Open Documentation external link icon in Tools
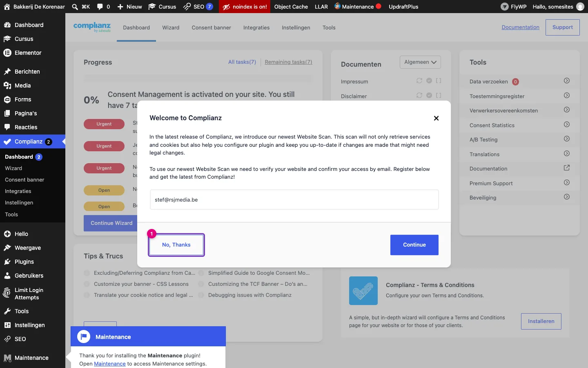The height and width of the screenshot is (368, 588). click(x=567, y=168)
